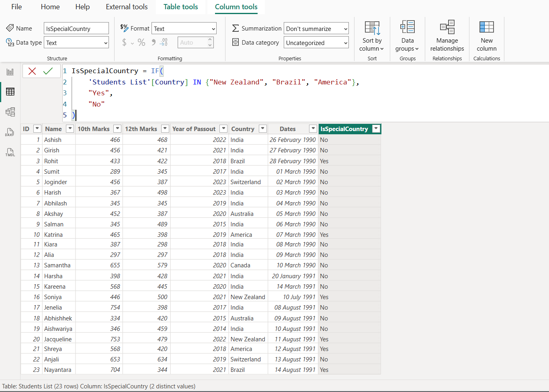Screen dimensions: 549x392
Task: Switch to Table view icon in sidebar
Action: tap(10, 92)
